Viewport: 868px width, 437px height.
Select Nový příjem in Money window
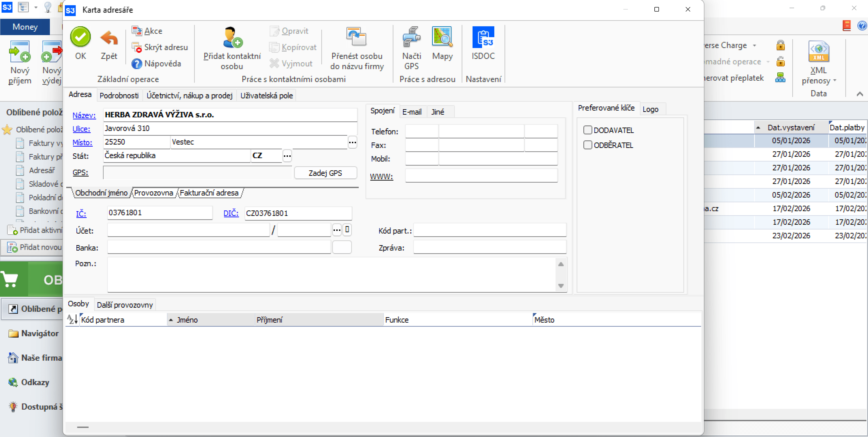[20, 62]
